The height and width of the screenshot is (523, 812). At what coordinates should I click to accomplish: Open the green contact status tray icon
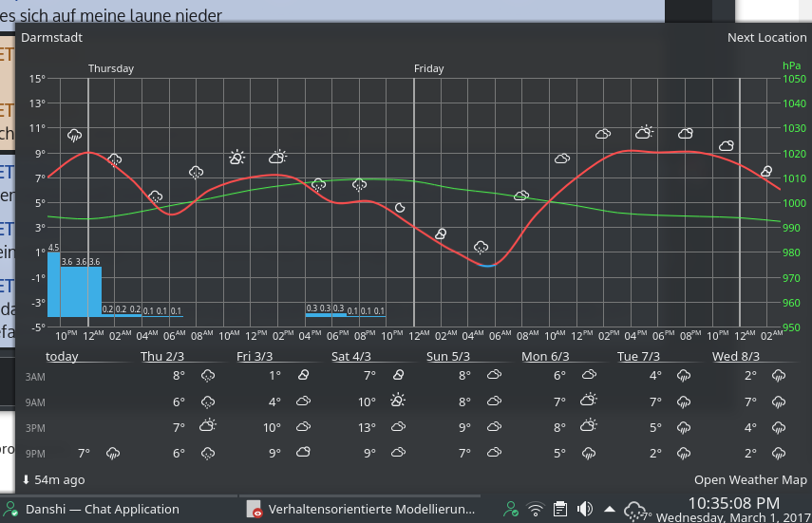tap(511, 510)
